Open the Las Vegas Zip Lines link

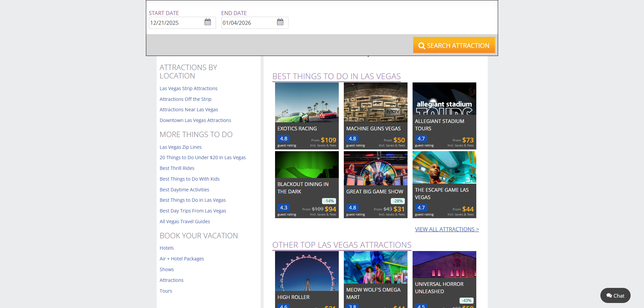[x=180, y=147]
